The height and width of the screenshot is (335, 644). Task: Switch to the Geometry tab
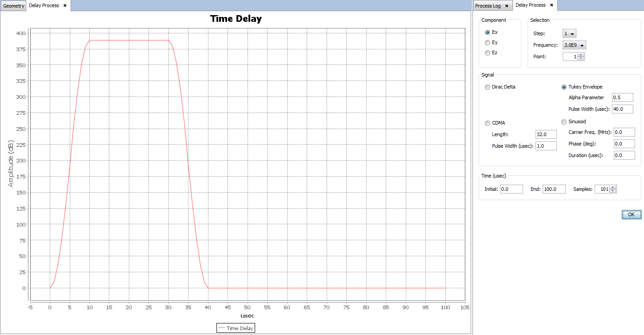(13, 6)
